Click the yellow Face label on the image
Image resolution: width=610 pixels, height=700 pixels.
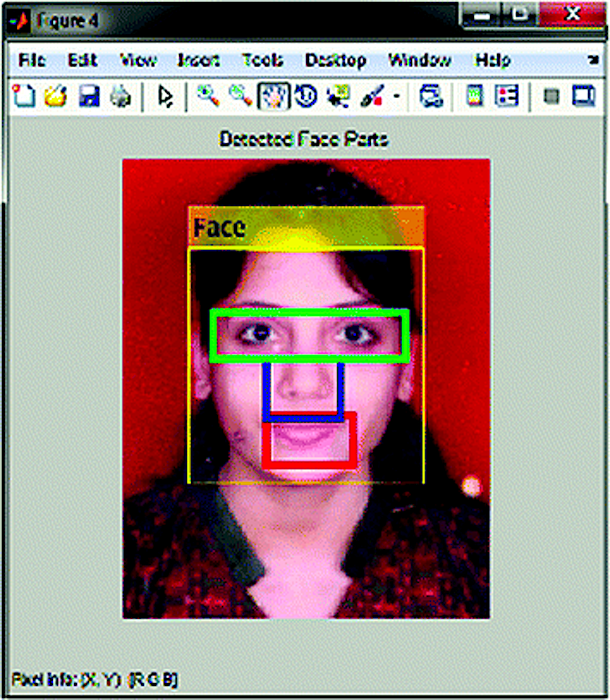219,227
